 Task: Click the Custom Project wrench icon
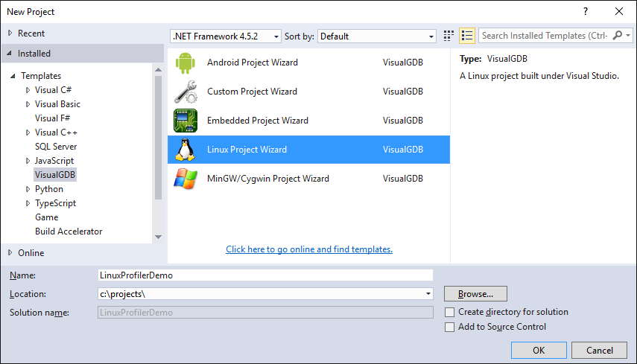186,92
